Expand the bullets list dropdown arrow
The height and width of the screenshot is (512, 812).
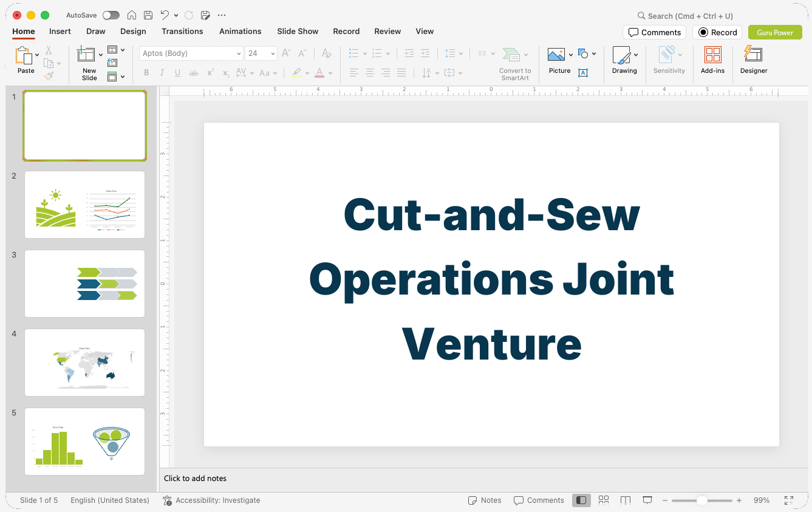364,53
